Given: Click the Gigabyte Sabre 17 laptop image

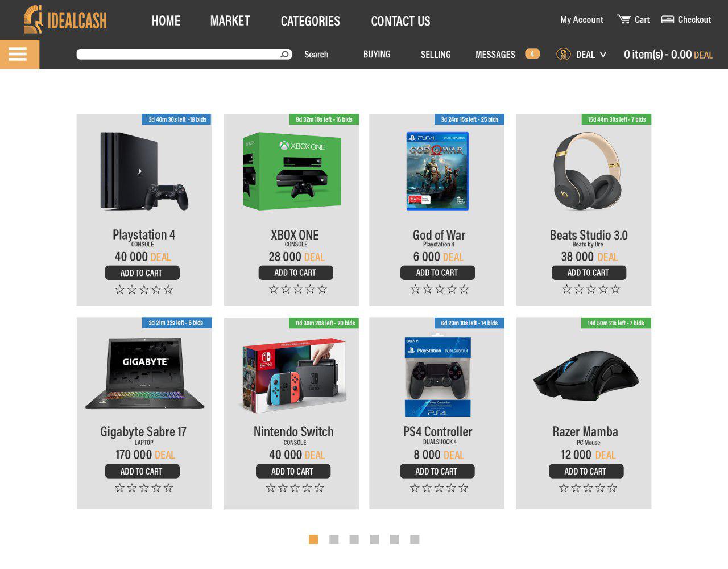Looking at the screenshot, I should tap(145, 373).
